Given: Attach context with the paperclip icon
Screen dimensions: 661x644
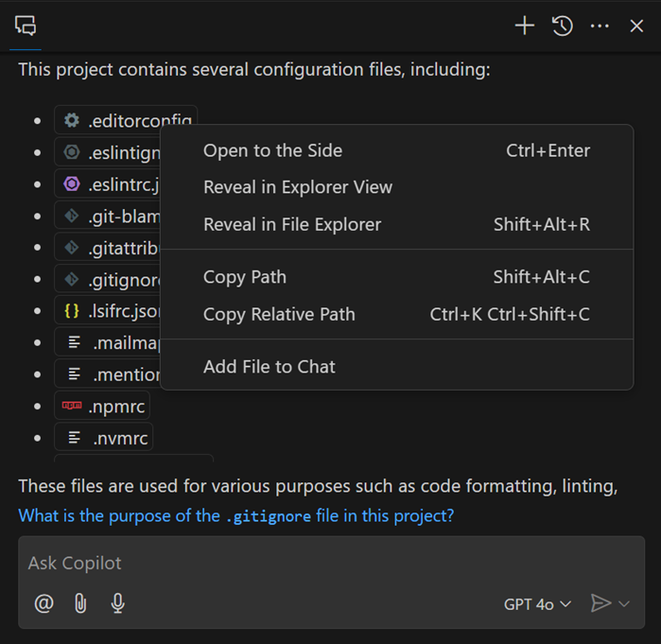Looking at the screenshot, I should click(80, 603).
